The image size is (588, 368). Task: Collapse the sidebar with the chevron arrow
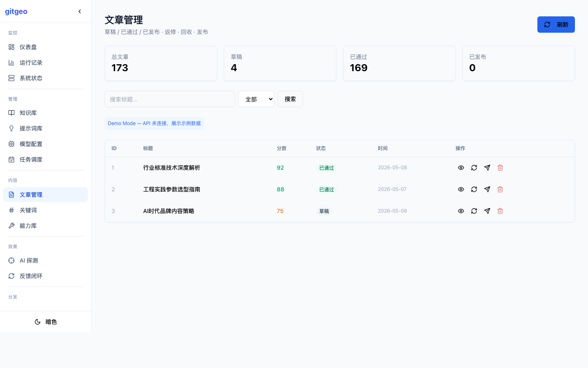pyautogui.click(x=80, y=11)
